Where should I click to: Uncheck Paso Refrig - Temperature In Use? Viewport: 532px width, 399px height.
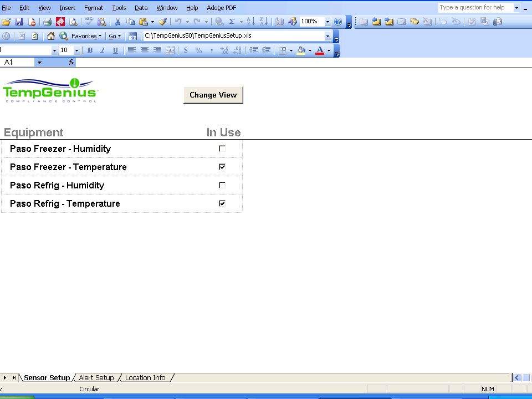[222, 203]
